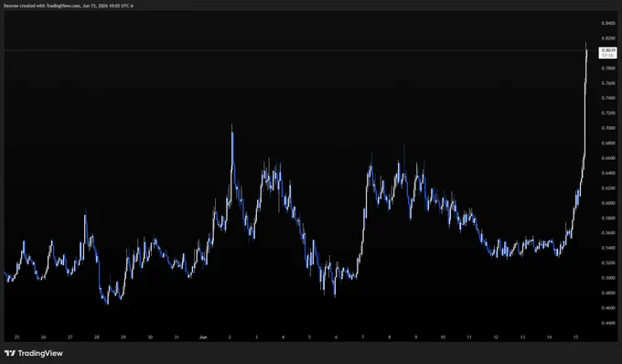The width and height of the screenshot is (622, 364).
Task: Click the date label 25
Action: tap(16, 337)
